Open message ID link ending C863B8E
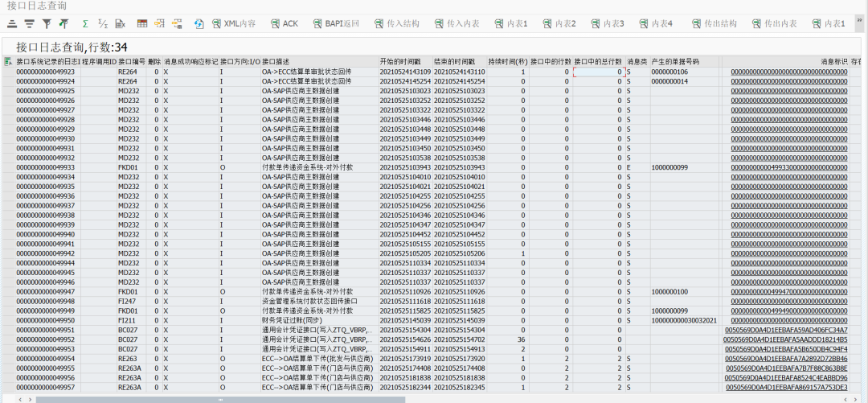Viewport: 868px width, 403px height. tap(786, 368)
